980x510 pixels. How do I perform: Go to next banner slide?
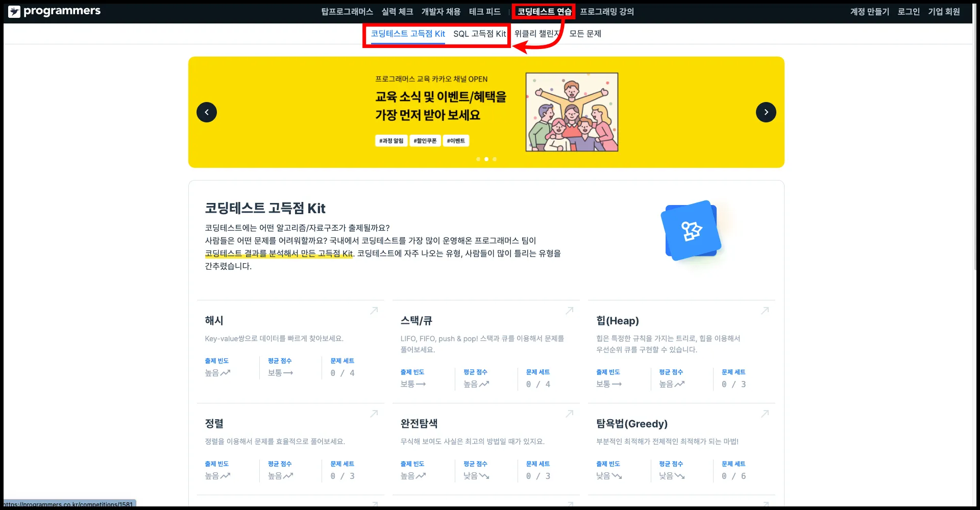pos(766,112)
